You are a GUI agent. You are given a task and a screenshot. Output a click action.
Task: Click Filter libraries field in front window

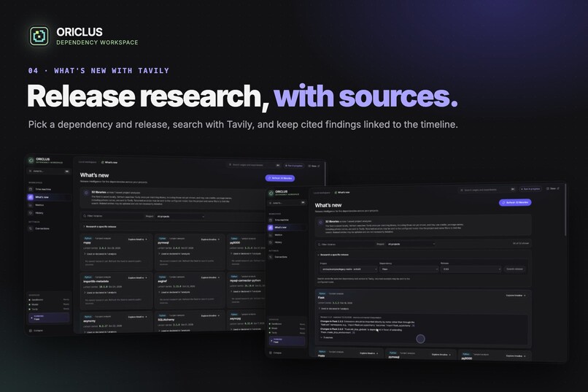coord(345,245)
